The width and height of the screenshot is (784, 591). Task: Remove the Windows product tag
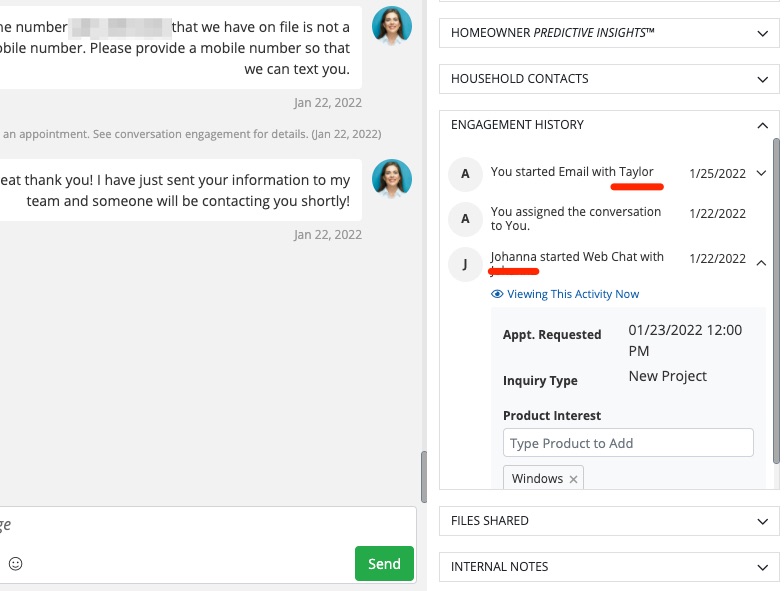point(573,479)
